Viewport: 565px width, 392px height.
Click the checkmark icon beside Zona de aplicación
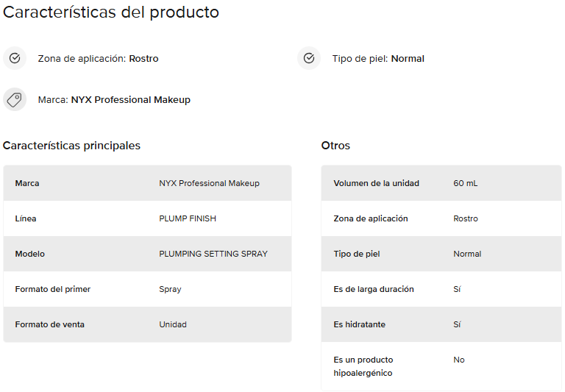pyautogui.click(x=15, y=58)
